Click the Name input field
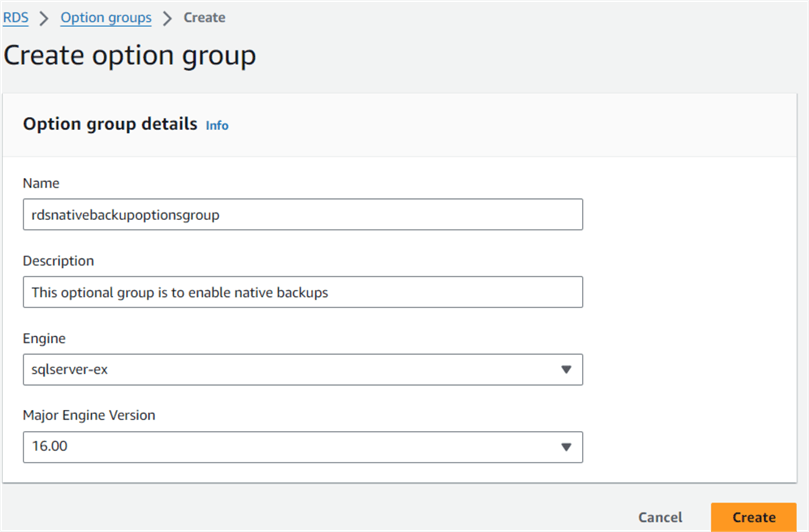 [303, 214]
